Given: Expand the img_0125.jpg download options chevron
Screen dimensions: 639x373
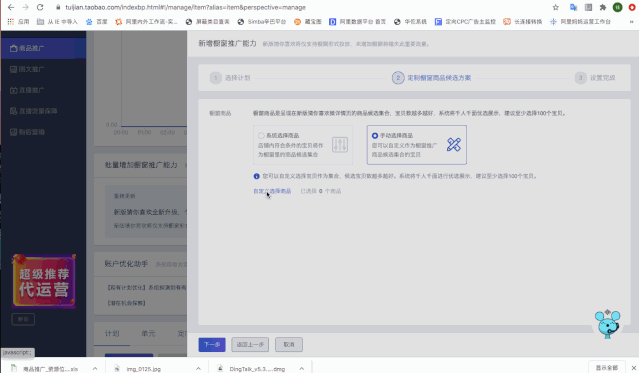Looking at the screenshot, I should click(198, 369).
